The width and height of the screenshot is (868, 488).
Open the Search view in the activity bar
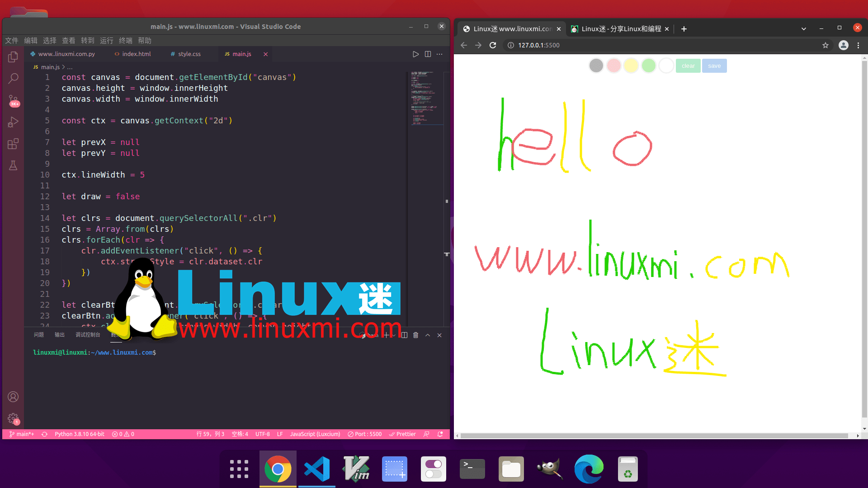pyautogui.click(x=13, y=78)
